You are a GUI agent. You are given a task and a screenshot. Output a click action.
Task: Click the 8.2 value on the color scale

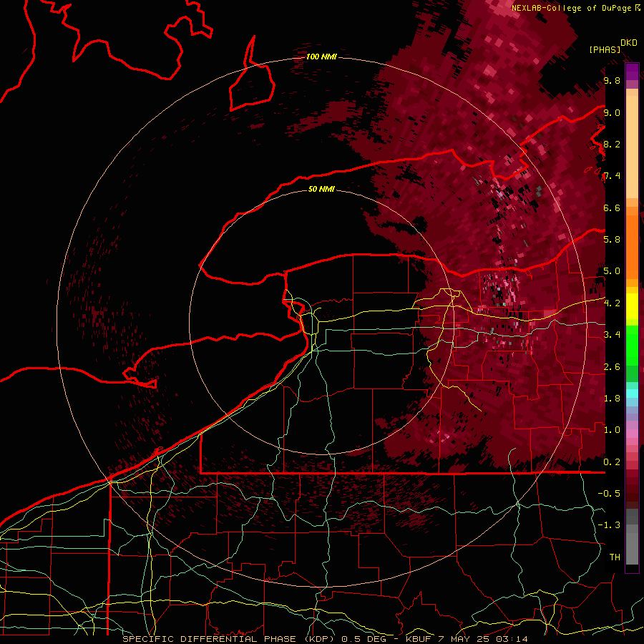612,144
